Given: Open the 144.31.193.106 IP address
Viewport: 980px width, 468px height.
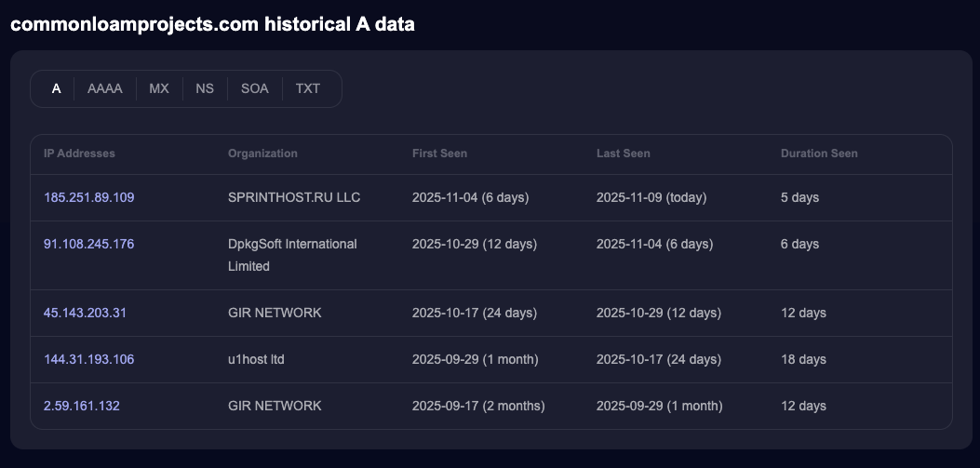Looking at the screenshot, I should point(89,359).
